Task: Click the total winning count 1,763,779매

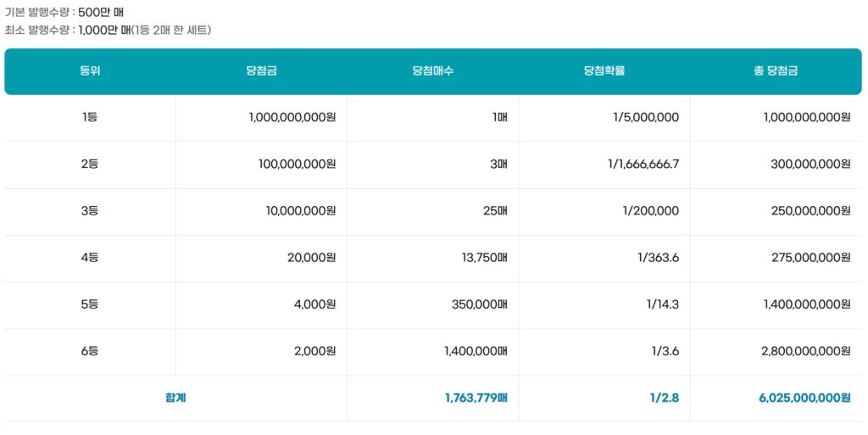Action: [x=476, y=398]
